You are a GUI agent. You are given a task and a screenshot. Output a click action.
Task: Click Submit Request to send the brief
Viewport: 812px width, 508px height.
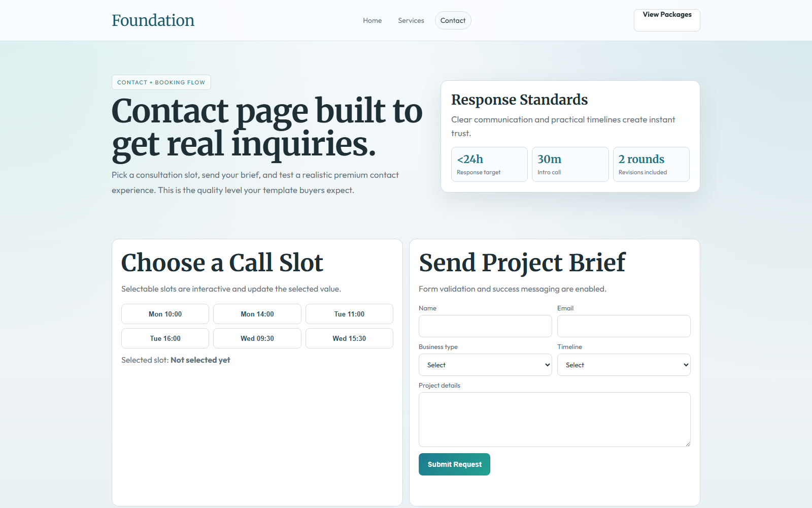click(x=454, y=464)
